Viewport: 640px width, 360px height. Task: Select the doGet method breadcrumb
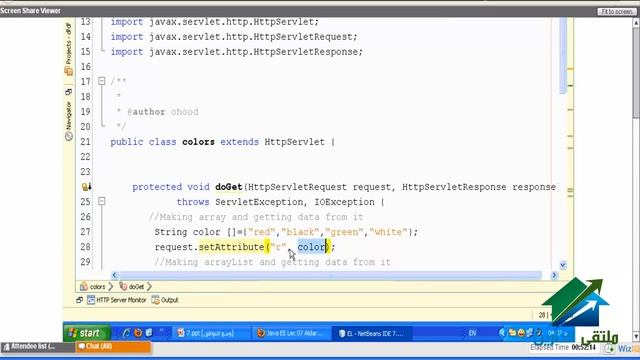[x=132, y=287]
